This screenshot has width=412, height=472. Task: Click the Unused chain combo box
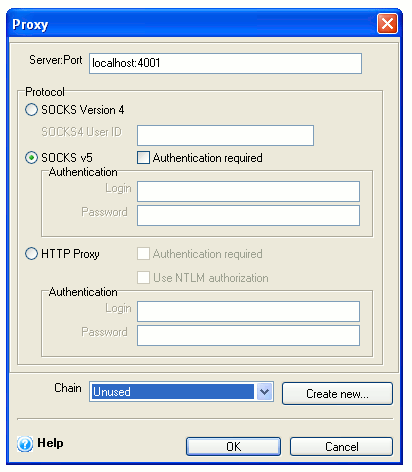point(181,392)
